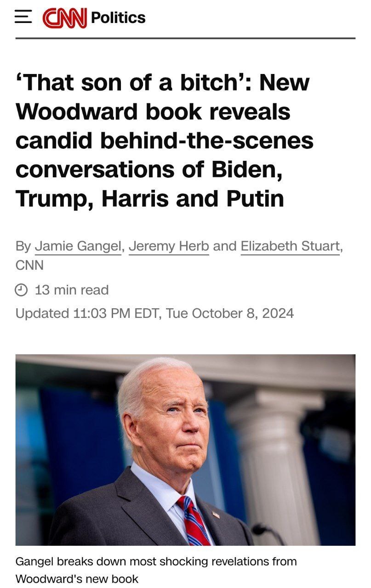The height and width of the screenshot is (588, 371).
Task: Click the Updated 11:03 PM EDT timestamp
Action: [154, 313]
